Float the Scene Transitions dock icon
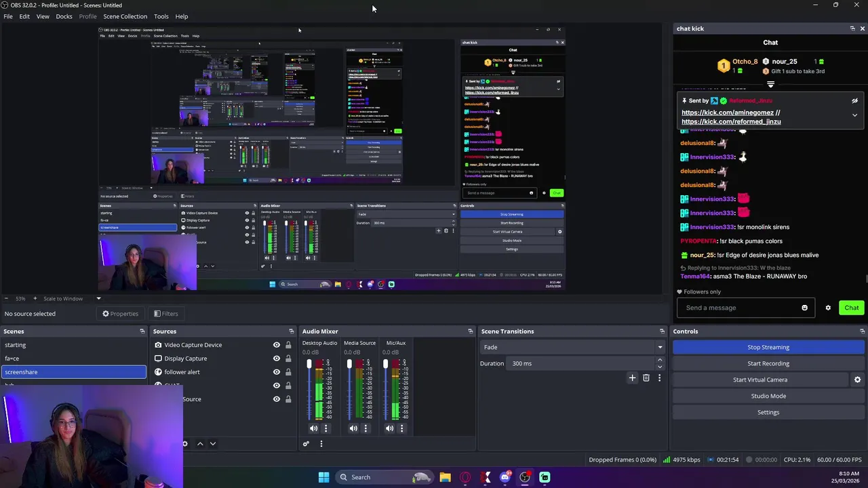 click(663, 331)
